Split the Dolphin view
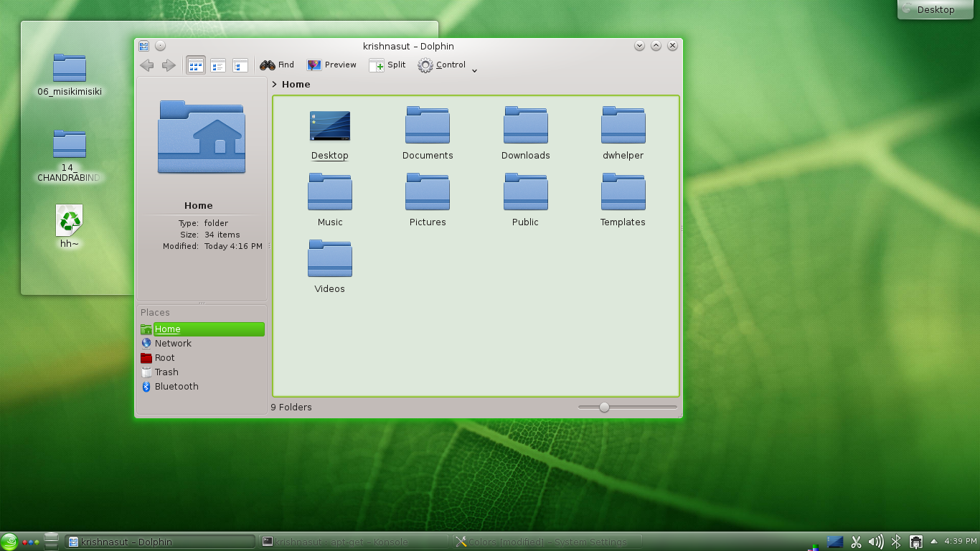980x551 pixels. (x=387, y=65)
